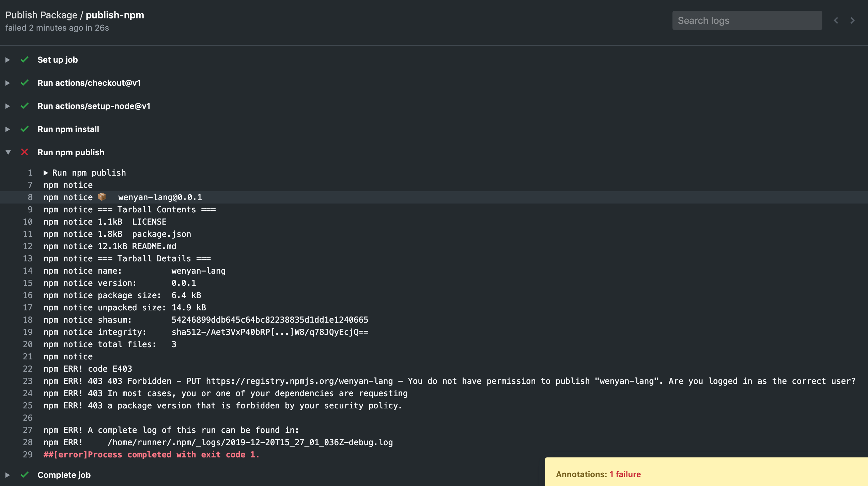Expand the Complete job step
Viewport: 868px width, 486px height.
click(7, 475)
